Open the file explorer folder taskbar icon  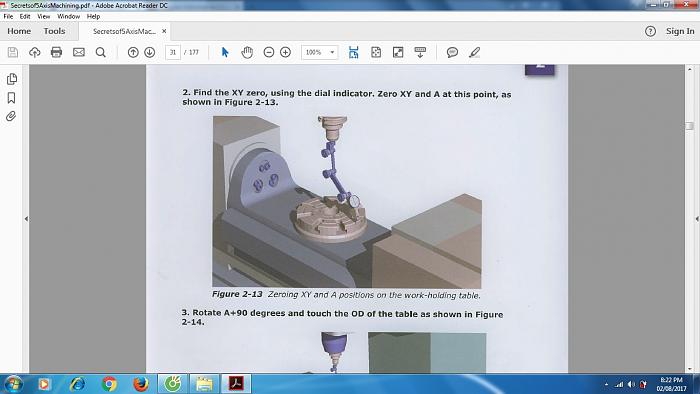click(204, 384)
